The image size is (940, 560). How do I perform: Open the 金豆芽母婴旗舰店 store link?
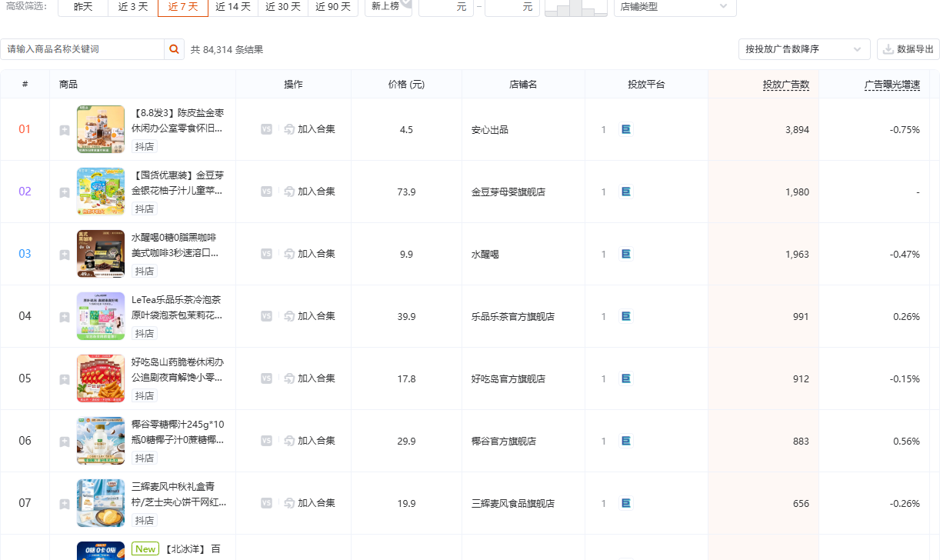[x=508, y=192]
